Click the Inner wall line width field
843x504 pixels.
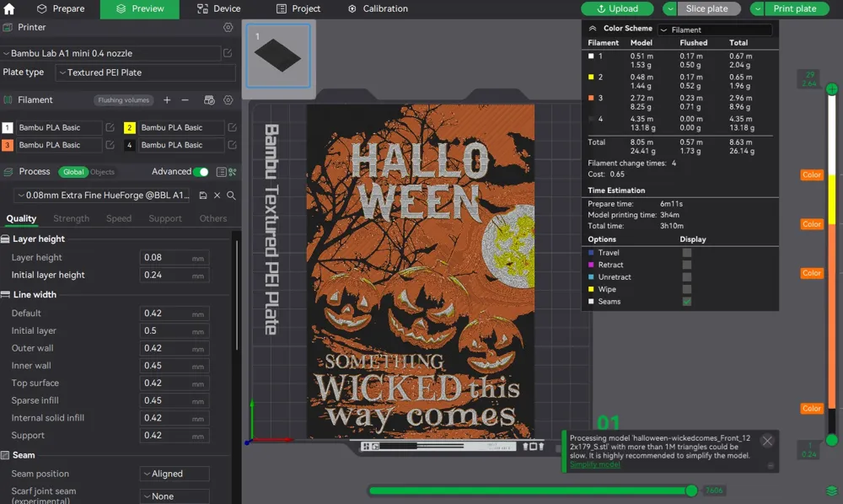click(x=175, y=366)
